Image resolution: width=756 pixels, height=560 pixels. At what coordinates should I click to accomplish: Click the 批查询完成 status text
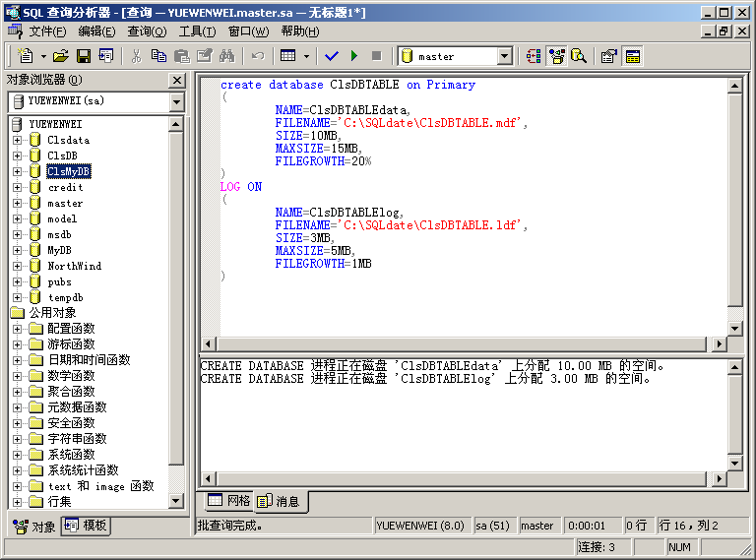pyautogui.click(x=230, y=526)
